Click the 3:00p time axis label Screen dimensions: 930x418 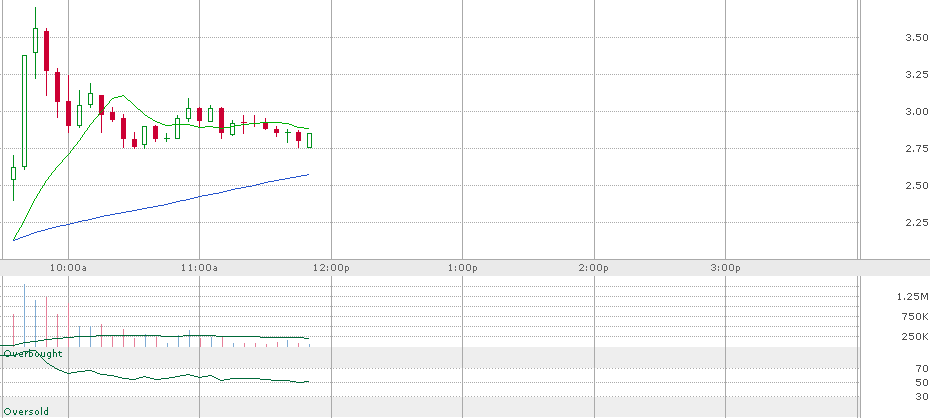tap(726, 268)
